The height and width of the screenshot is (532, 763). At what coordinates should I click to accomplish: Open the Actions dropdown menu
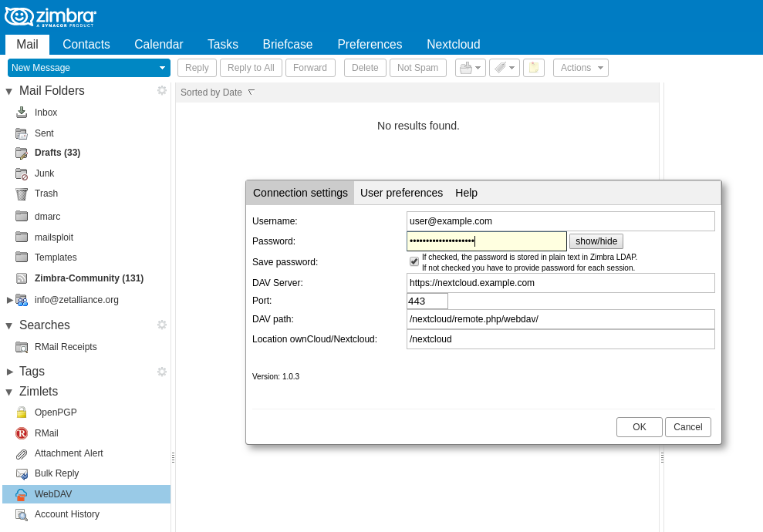point(580,68)
